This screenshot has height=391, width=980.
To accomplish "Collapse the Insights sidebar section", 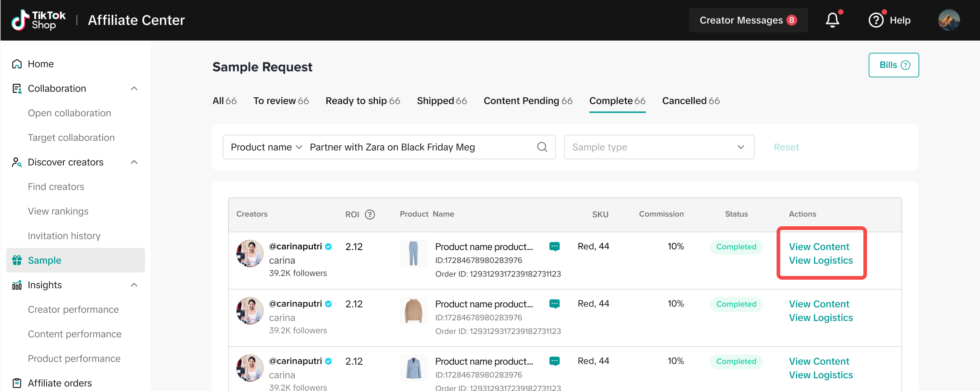I will tap(134, 285).
